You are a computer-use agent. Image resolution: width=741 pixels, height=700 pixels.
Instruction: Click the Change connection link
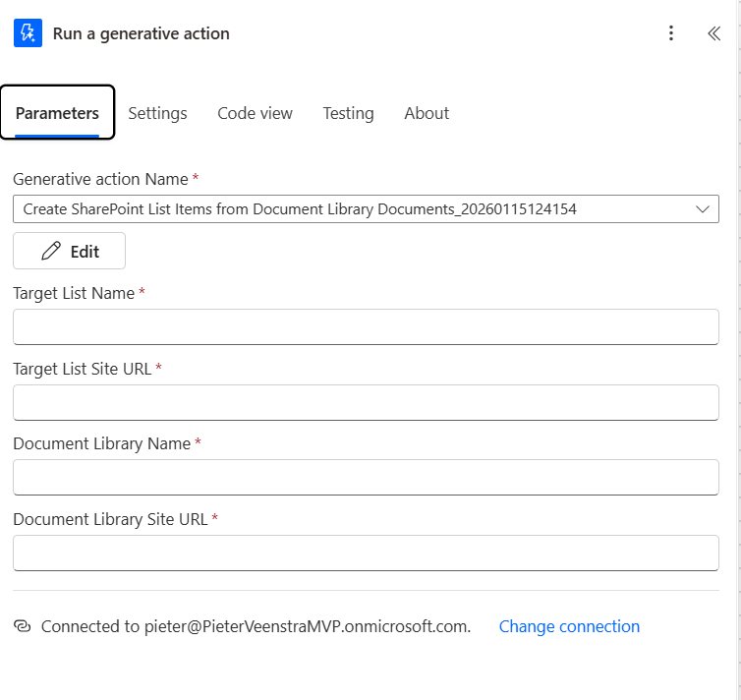coord(569,626)
